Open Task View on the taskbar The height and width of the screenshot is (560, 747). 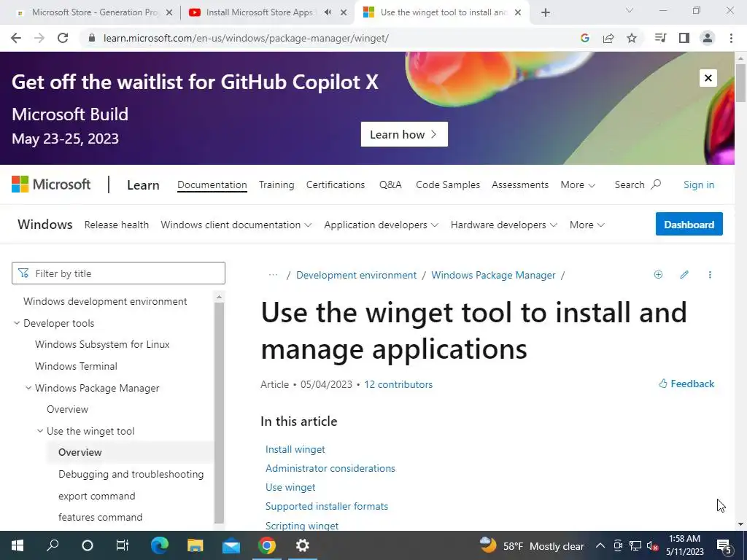(123, 545)
